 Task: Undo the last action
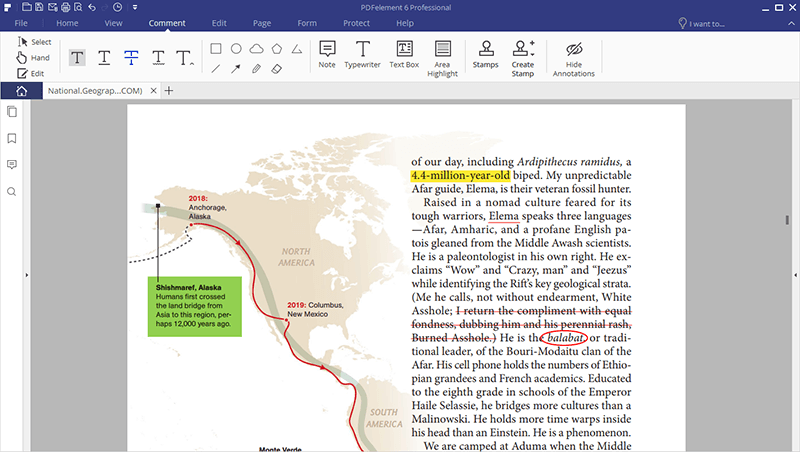click(92, 7)
